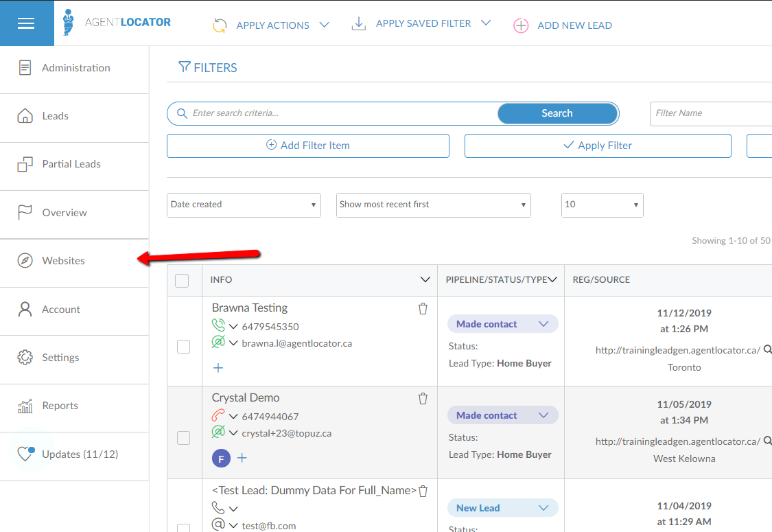This screenshot has width=772, height=532.
Task: Open Made contact pipeline dropdown for Brawna Testing
Action: click(503, 323)
